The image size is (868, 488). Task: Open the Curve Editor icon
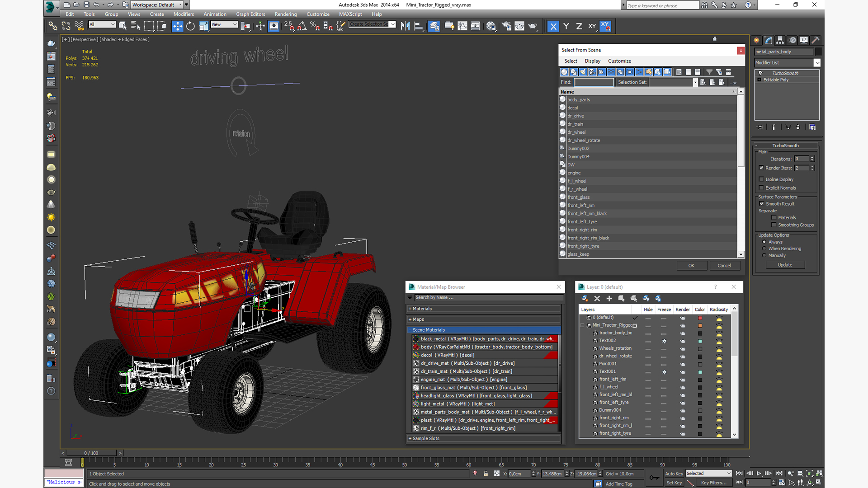tap(462, 26)
